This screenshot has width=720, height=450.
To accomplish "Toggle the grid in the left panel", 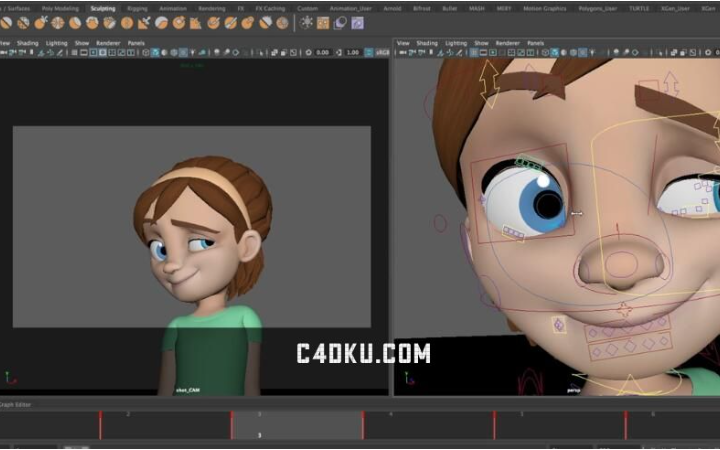I will click(74, 52).
